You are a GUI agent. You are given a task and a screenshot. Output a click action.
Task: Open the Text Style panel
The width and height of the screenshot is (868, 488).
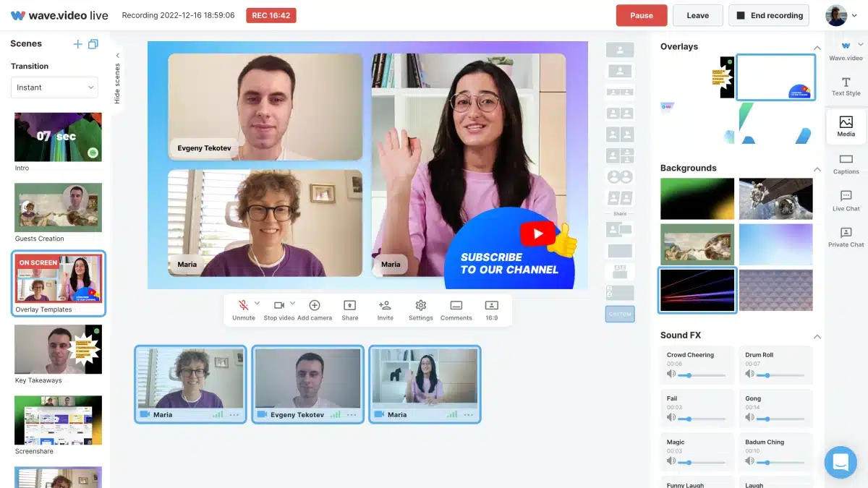846,85
